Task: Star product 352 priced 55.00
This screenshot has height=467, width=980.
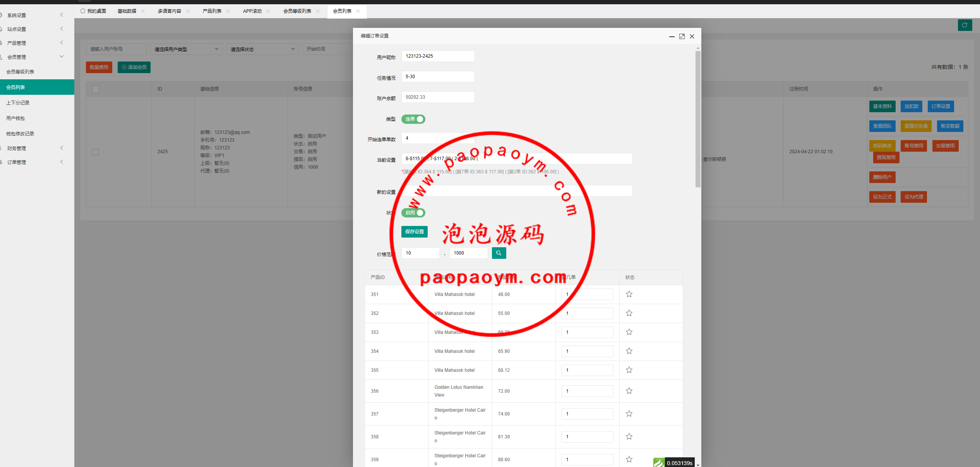Action: tap(629, 313)
